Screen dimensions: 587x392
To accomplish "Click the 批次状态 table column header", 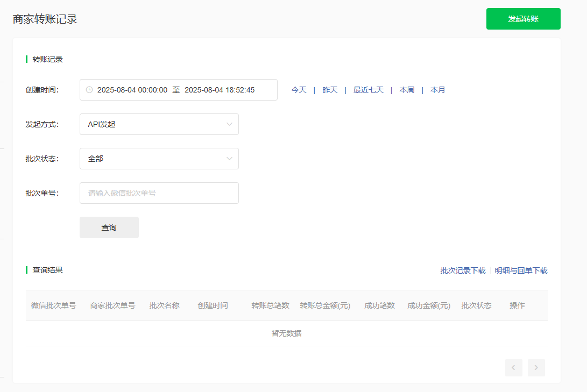I will pos(476,305).
